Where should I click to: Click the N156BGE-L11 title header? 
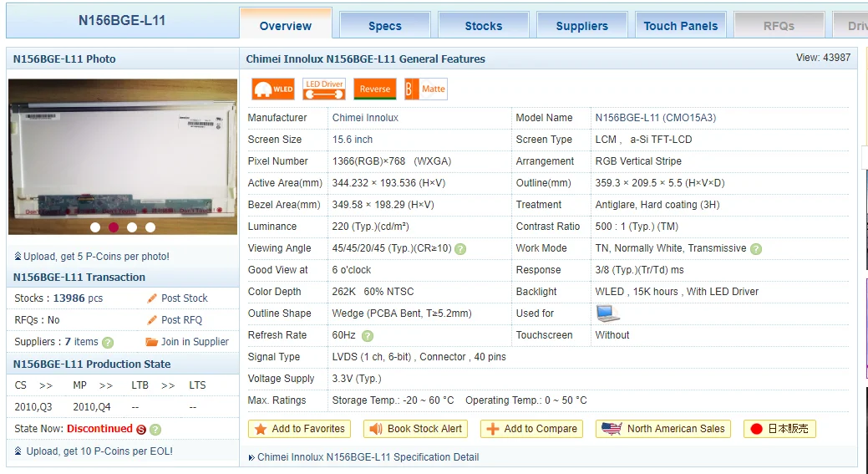(x=122, y=21)
